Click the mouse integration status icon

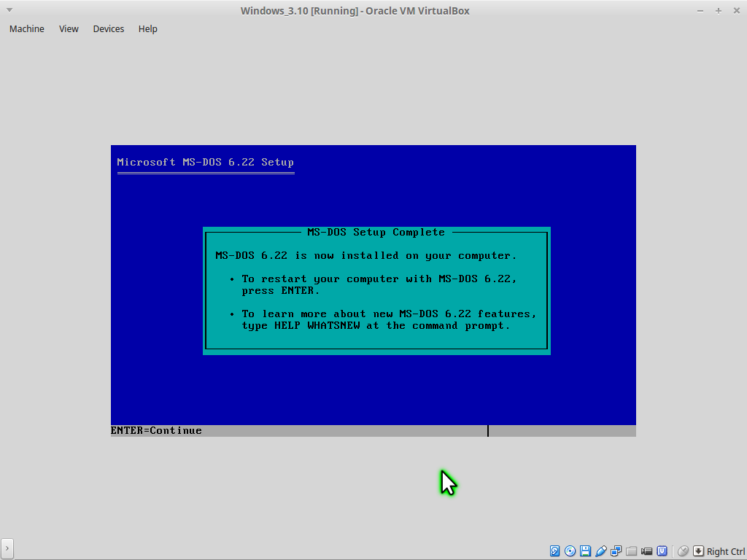683,551
